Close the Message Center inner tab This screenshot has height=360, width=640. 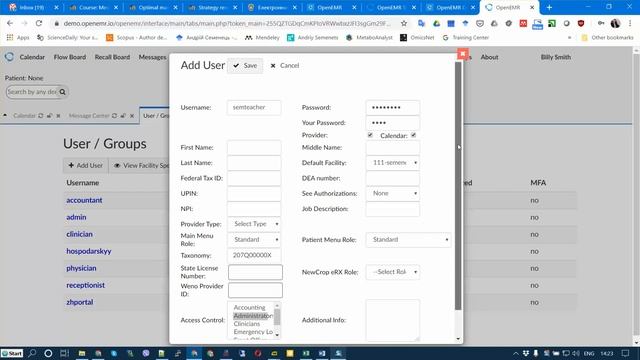pos(132,116)
